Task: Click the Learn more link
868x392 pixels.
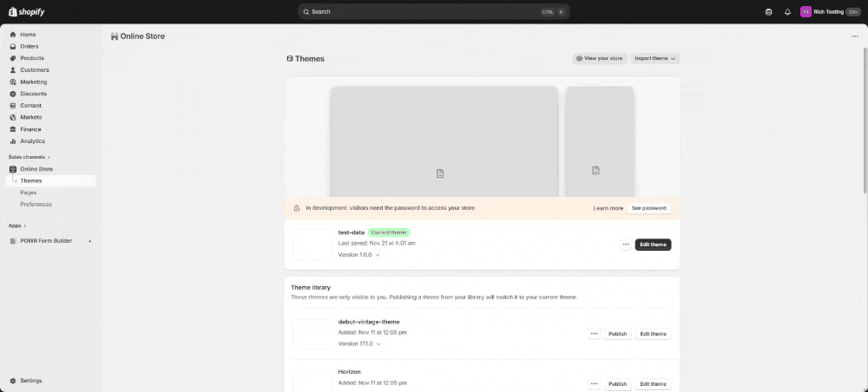Action: pyautogui.click(x=608, y=208)
